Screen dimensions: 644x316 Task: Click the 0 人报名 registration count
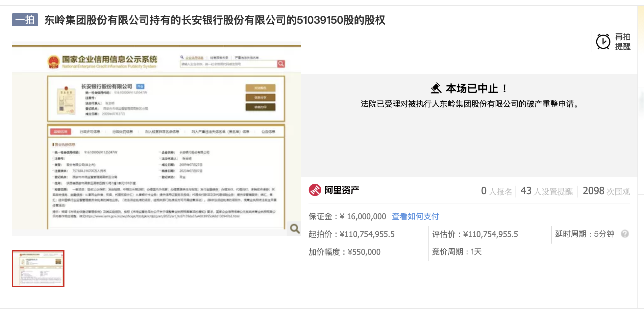496,191
